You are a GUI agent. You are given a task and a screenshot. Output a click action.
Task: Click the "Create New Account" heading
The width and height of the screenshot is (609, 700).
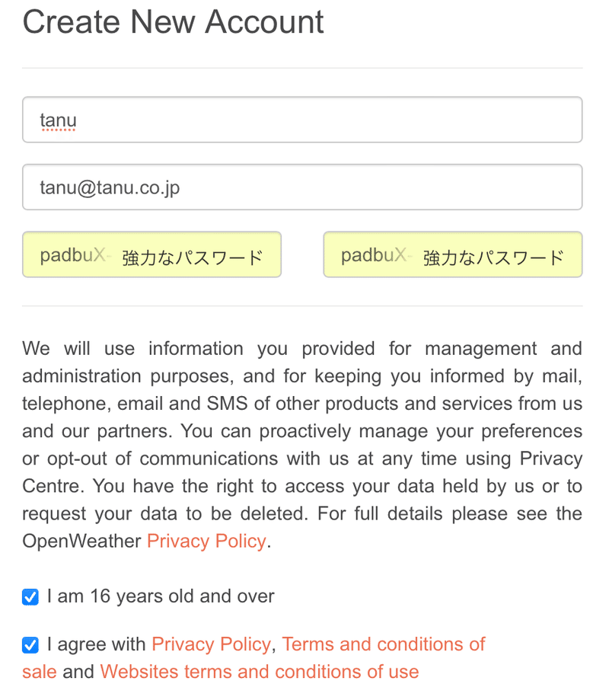[x=173, y=21]
